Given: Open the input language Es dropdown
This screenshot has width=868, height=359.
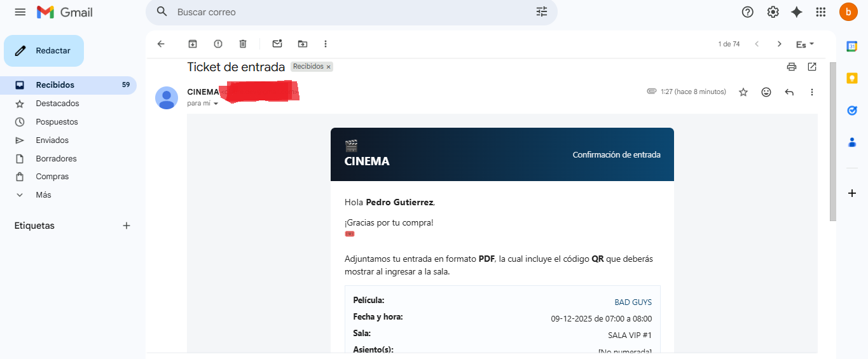Looking at the screenshot, I should (x=805, y=44).
